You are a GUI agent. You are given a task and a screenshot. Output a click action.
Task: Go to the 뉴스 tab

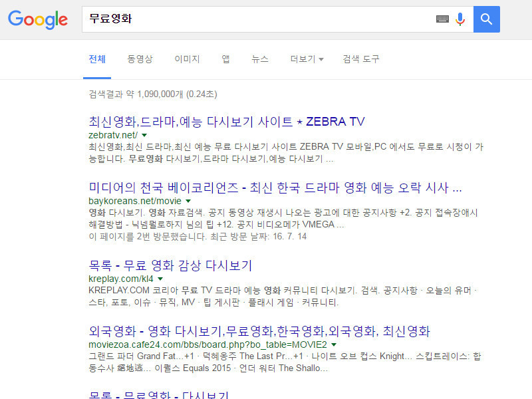pos(260,59)
